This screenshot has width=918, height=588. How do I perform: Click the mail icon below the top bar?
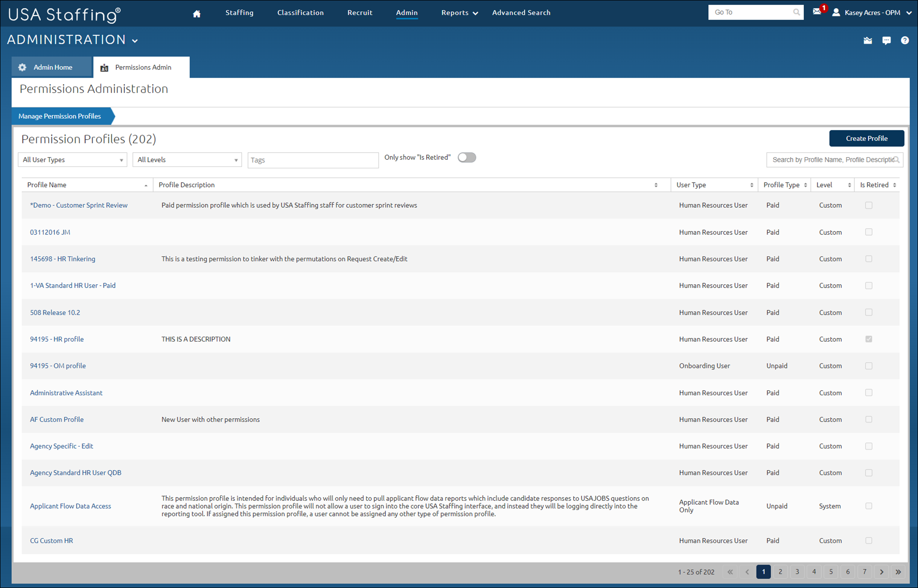[867, 40]
